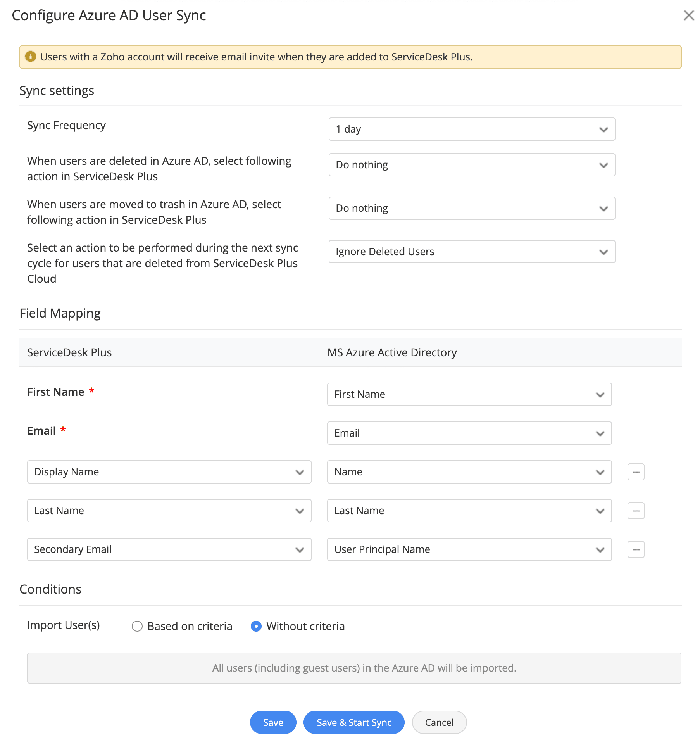
Task: Open the deleted users action dropdown
Action: 472,165
